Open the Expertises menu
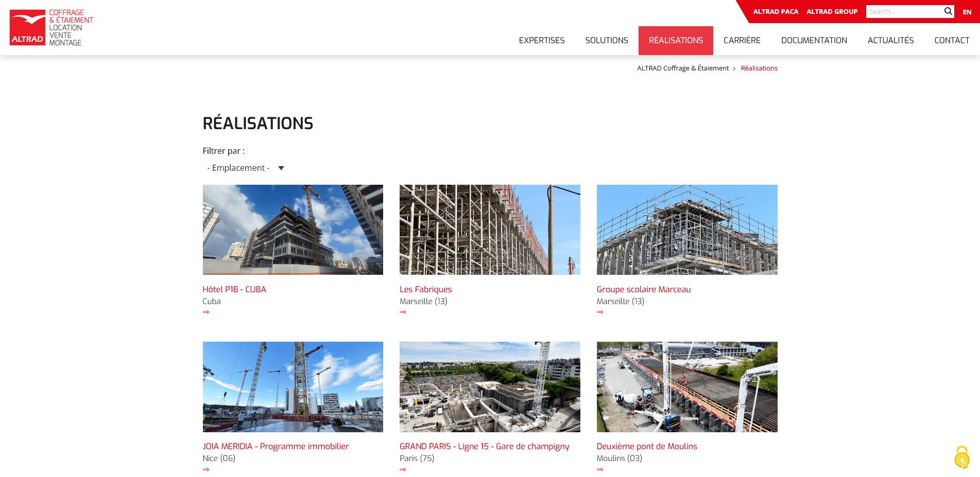The width and height of the screenshot is (980, 477). pyautogui.click(x=542, y=40)
